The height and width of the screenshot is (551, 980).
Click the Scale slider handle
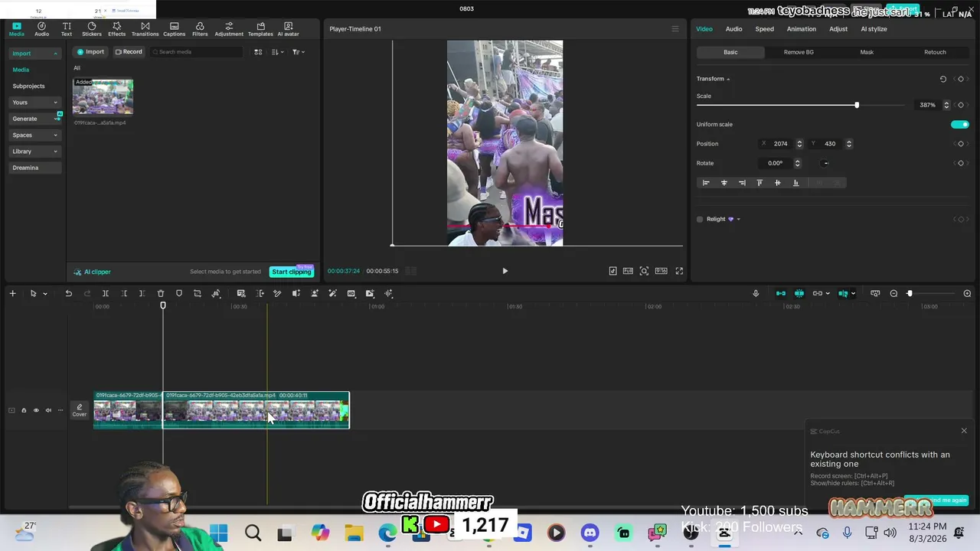(857, 105)
